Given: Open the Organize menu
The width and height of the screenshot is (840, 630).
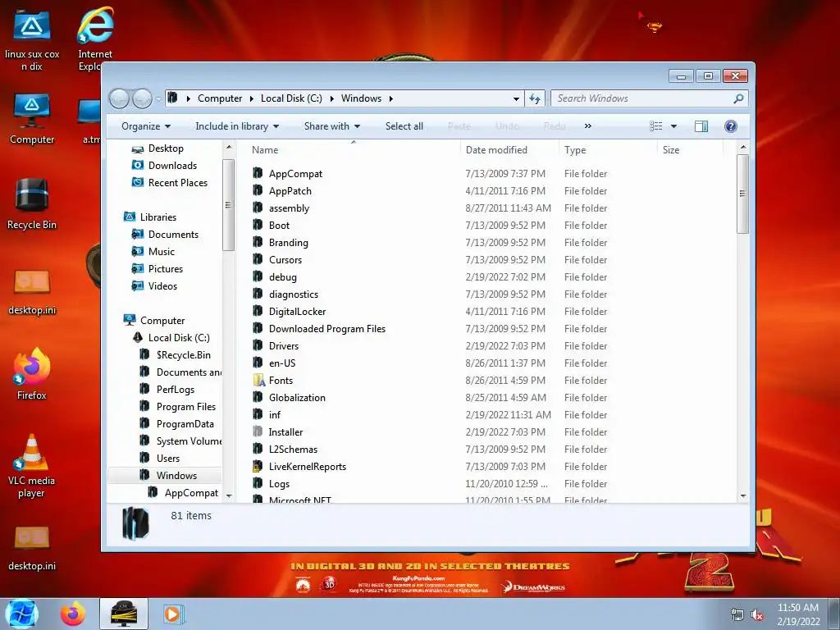Looking at the screenshot, I should click(146, 126).
